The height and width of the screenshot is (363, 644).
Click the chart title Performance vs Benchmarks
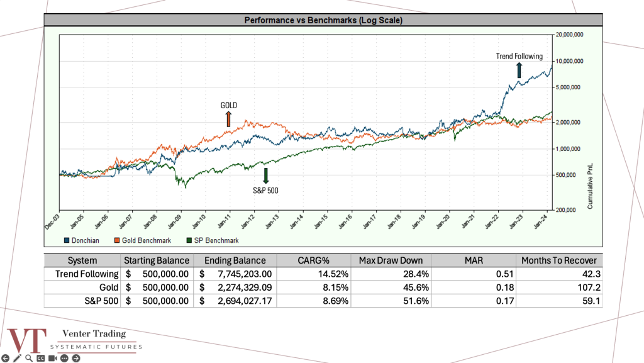[323, 20]
